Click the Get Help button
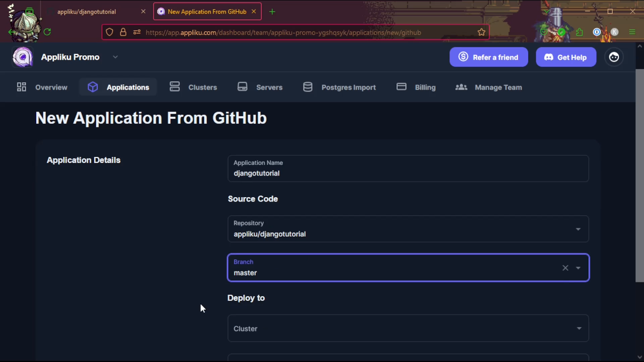 tap(566, 57)
